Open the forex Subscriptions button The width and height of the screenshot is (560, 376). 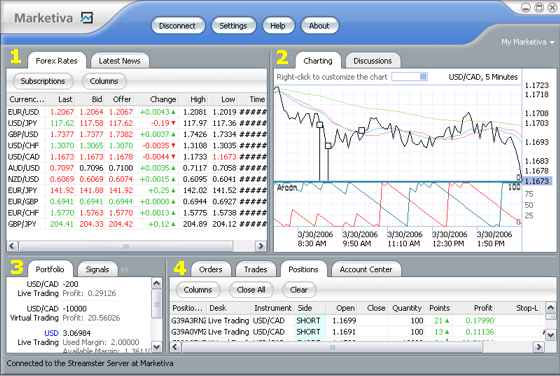coord(42,81)
